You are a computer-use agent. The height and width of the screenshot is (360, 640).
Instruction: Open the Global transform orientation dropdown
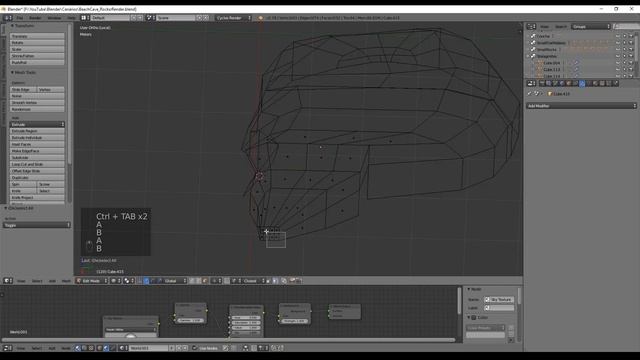(x=176, y=281)
